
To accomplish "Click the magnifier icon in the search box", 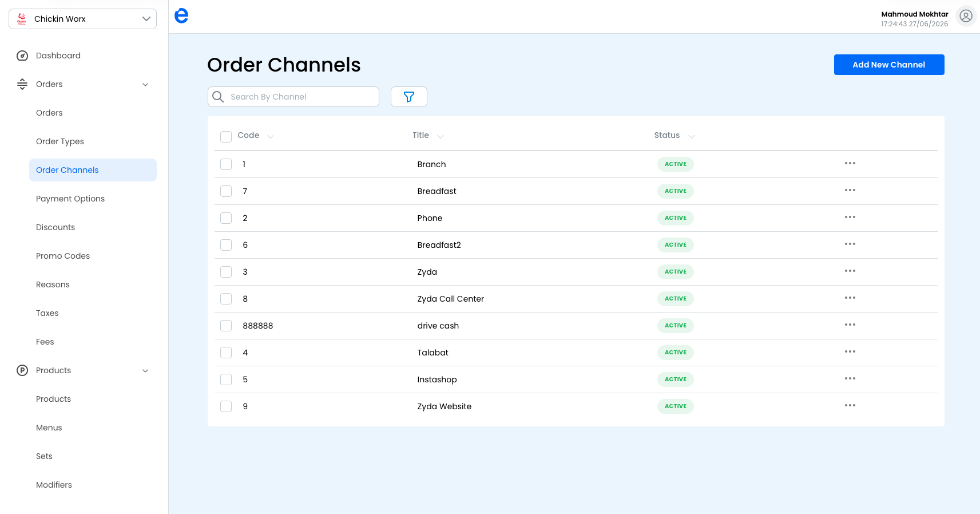I will [x=218, y=97].
